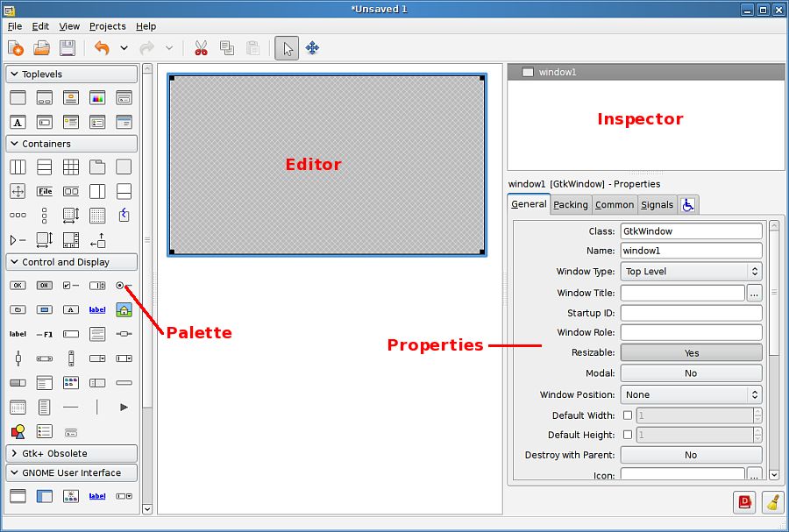This screenshot has width=789, height=532.
Task: Enable the Default Height checkbox
Action: pyautogui.click(x=627, y=435)
